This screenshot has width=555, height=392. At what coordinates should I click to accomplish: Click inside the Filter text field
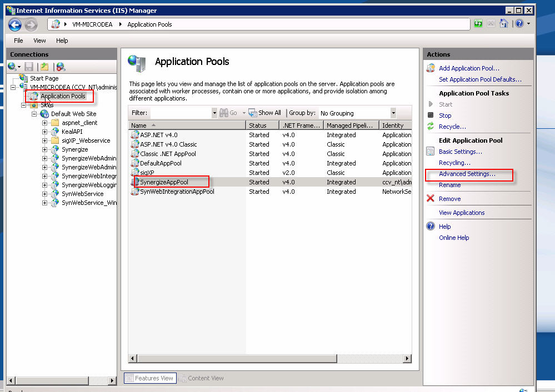tap(181, 113)
